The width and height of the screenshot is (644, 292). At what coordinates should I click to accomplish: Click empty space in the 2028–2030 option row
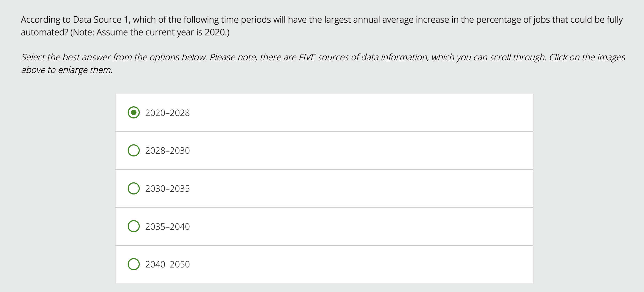pyautogui.click(x=358, y=150)
